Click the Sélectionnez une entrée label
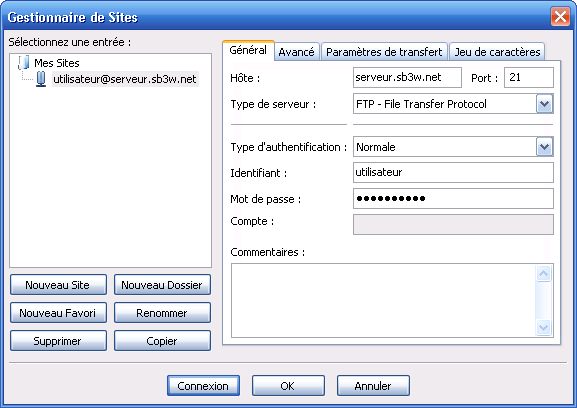 70,42
